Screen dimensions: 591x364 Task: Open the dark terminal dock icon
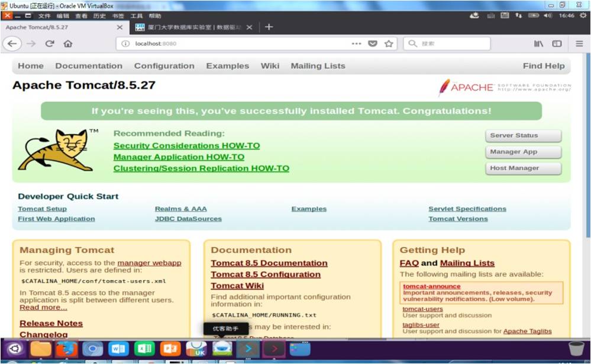[x=274, y=349]
